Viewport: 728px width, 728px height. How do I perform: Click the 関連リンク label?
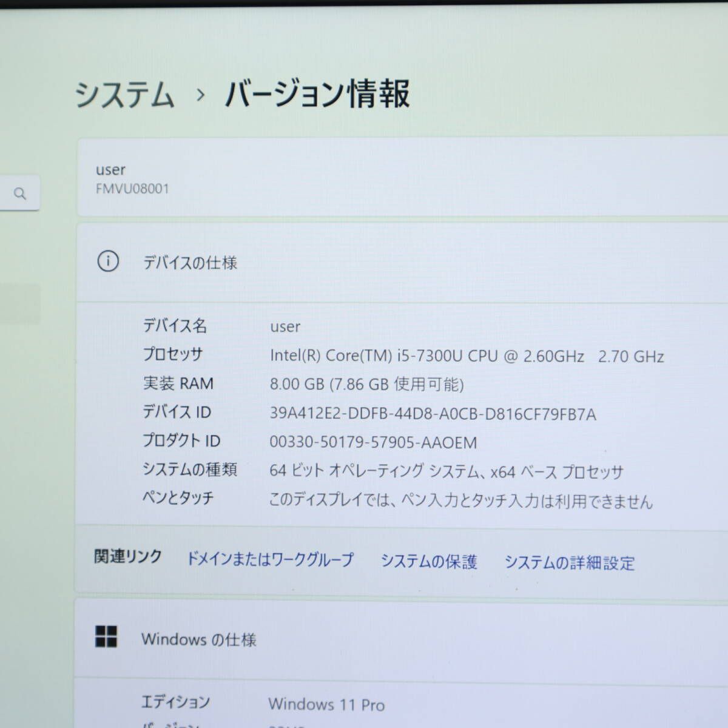(128, 556)
